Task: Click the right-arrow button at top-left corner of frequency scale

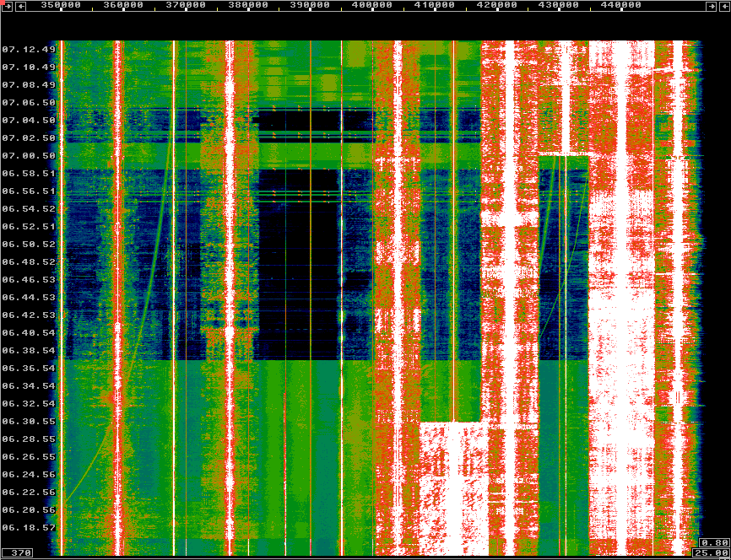Action: click(x=7, y=6)
